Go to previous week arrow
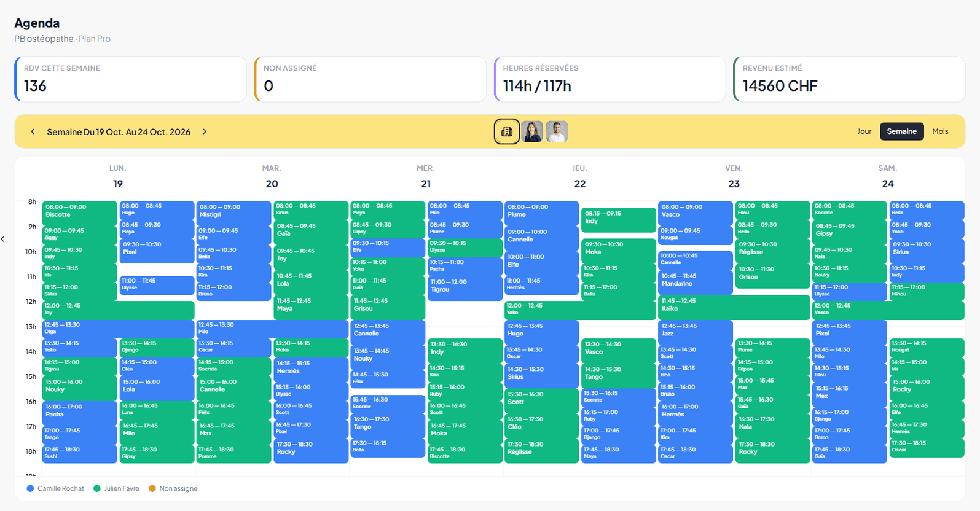The height and width of the screenshot is (511, 980). tap(33, 131)
